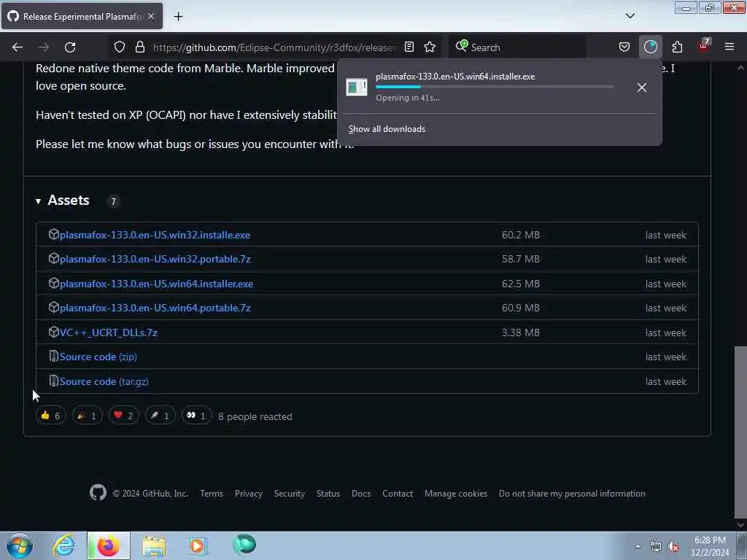The height and width of the screenshot is (560, 747).
Task: Toggle the thumbs up reaction with 6
Action: point(50,416)
